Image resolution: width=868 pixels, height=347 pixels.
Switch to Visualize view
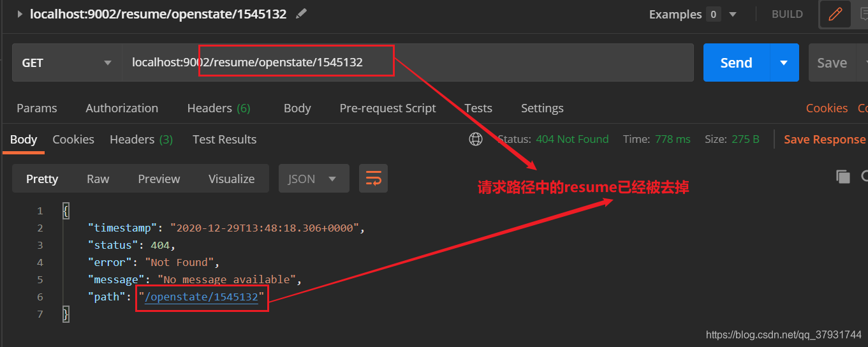click(232, 179)
